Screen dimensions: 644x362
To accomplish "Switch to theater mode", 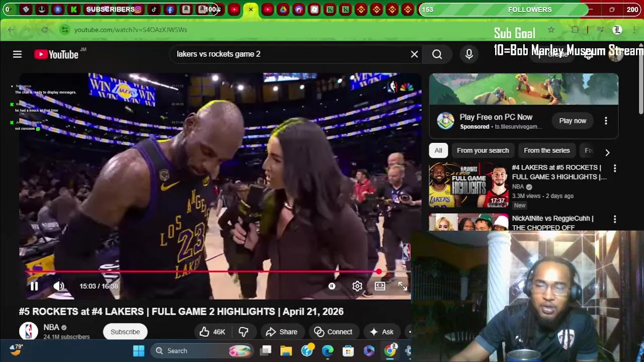I will pos(380,286).
